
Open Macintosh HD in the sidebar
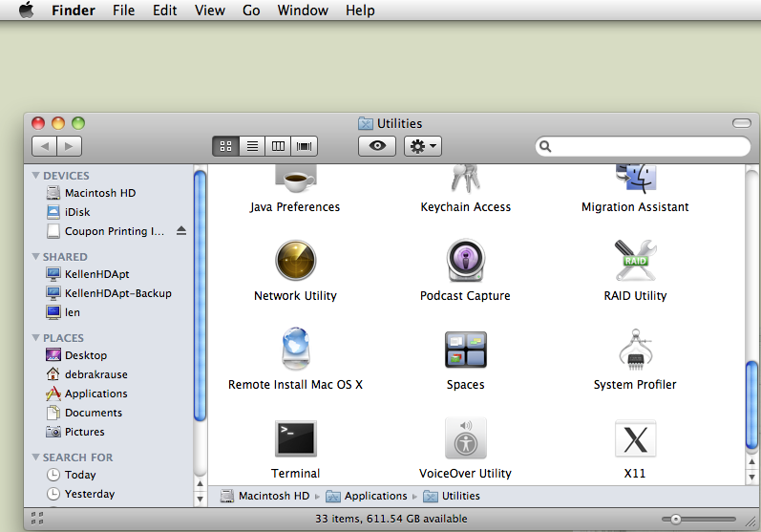(x=91, y=193)
